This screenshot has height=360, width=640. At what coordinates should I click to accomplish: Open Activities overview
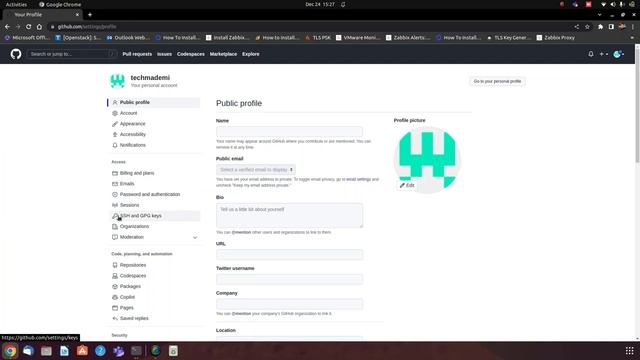(16, 4)
